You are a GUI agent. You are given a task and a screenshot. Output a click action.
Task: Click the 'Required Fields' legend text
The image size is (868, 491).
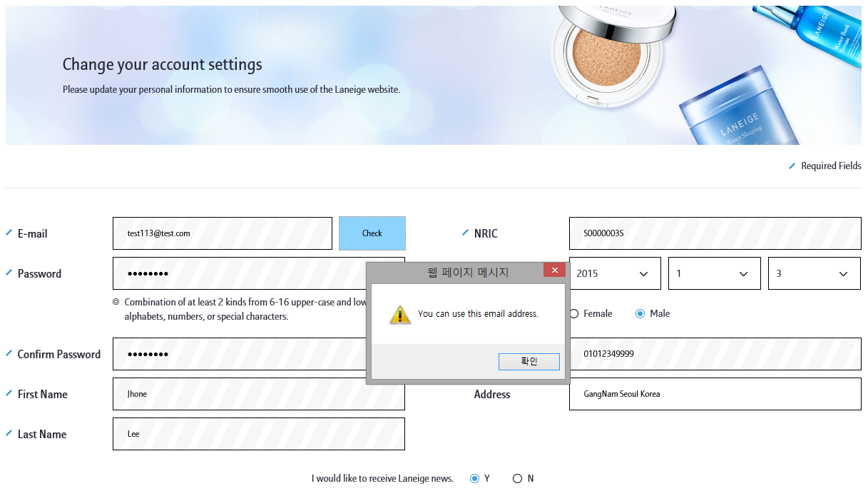pyautogui.click(x=831, y=166)
